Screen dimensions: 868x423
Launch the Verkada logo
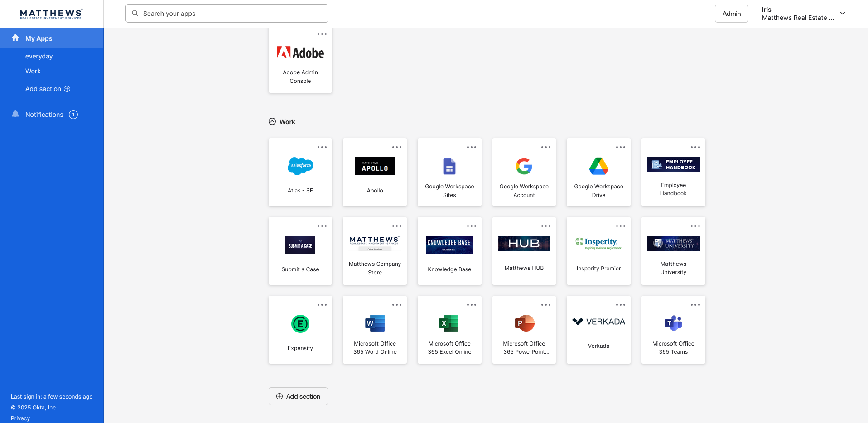[x=598, y=322]
